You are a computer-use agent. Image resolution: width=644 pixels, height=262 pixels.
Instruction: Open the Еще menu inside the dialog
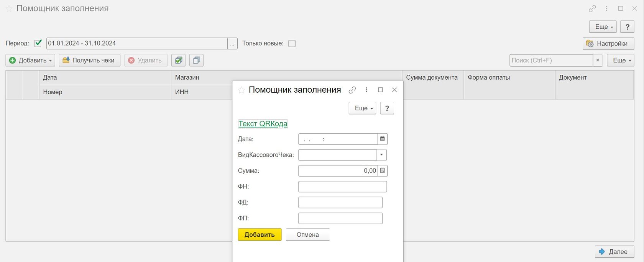362,108
